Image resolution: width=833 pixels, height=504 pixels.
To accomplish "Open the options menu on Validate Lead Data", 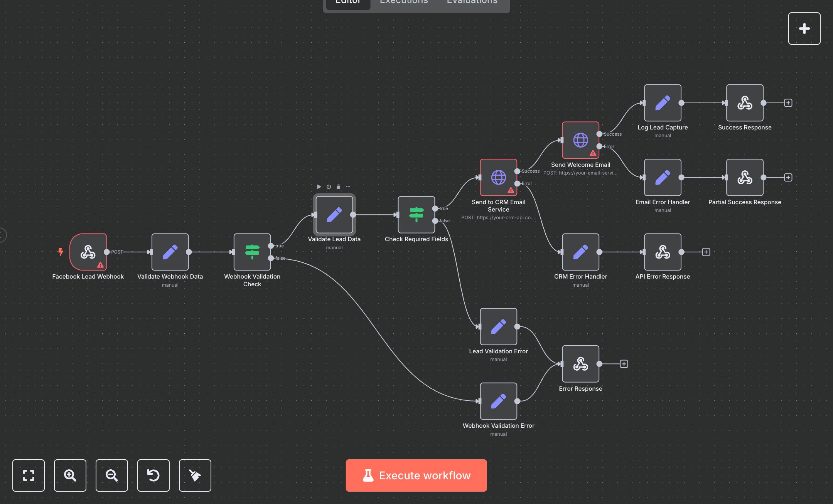I will 348,186.
